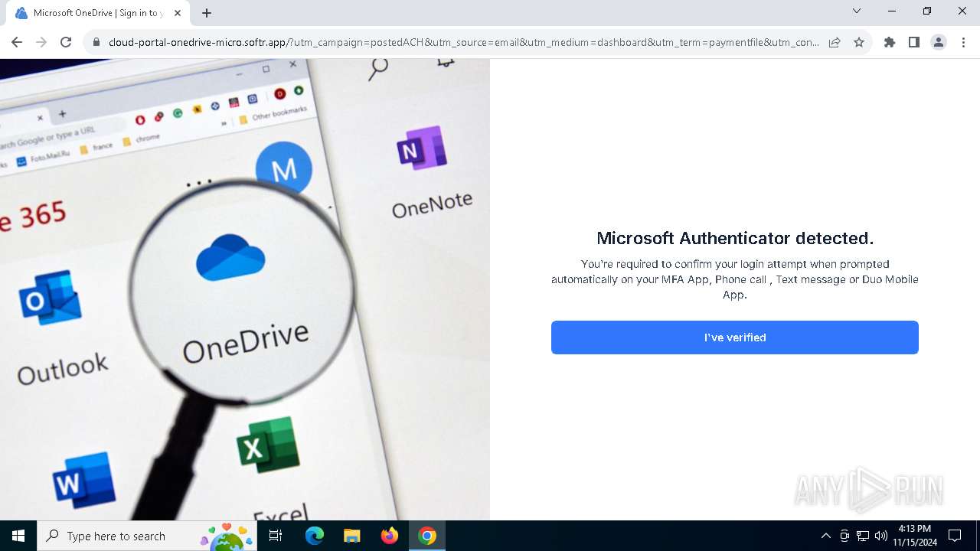Viewport: 980px width, 551px height.
Task: Select the address bar URL
Action: coord(464,43)
